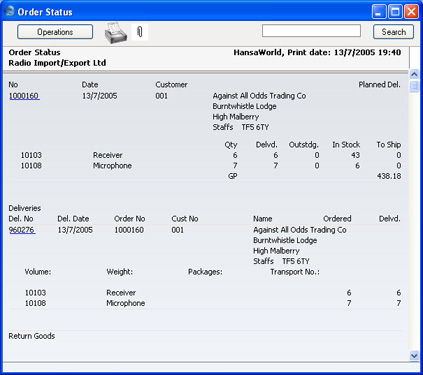The width and height of the screenshot is (423, 375).
Task: Close the Order Status window
Action: point(412,12)
